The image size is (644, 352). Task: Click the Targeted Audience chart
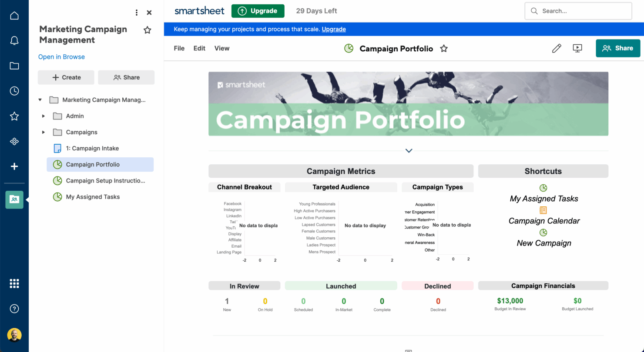coord(341,231)
